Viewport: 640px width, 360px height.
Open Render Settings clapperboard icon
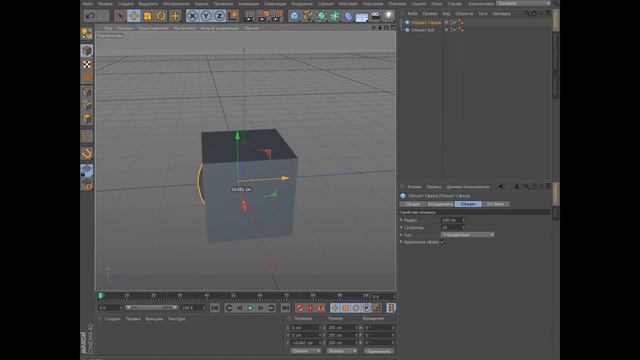(x=277, y=16)
